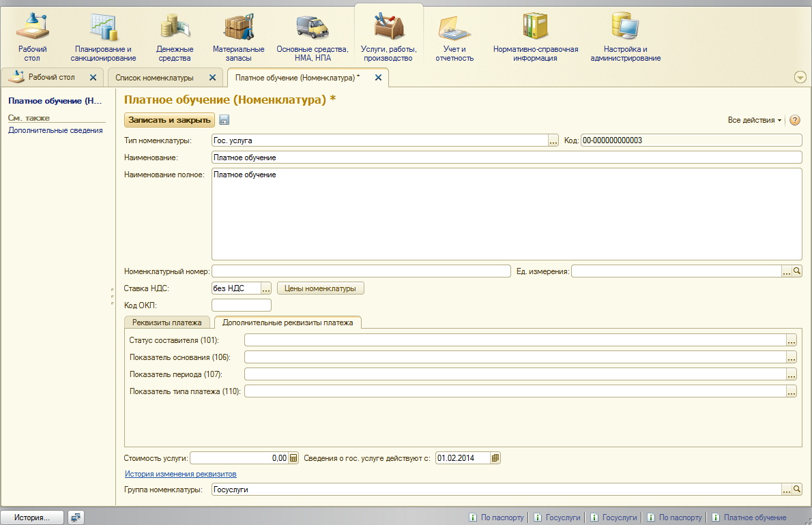Screen dimensions: 812x525
Task: Click the Цены номенклатуры button
Action: (x=321, y=288)
